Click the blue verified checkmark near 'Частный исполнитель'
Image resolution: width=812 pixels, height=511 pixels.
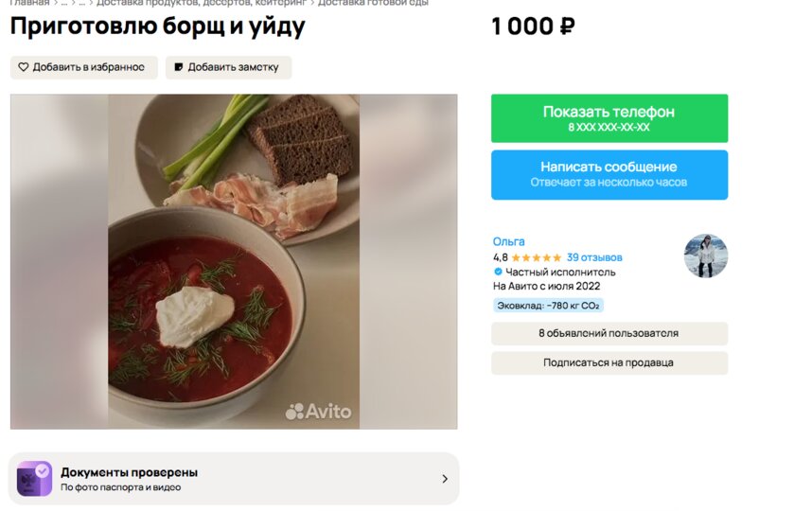point(498,273)
